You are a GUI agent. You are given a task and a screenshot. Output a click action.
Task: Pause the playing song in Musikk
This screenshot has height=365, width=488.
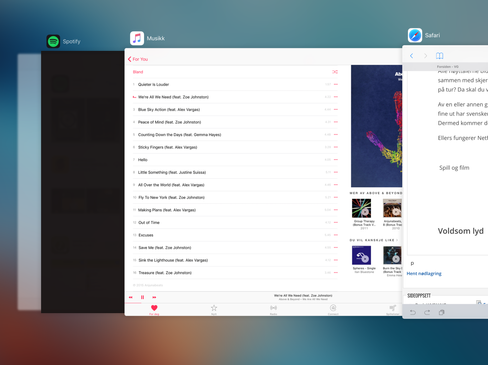click(142, 297)
